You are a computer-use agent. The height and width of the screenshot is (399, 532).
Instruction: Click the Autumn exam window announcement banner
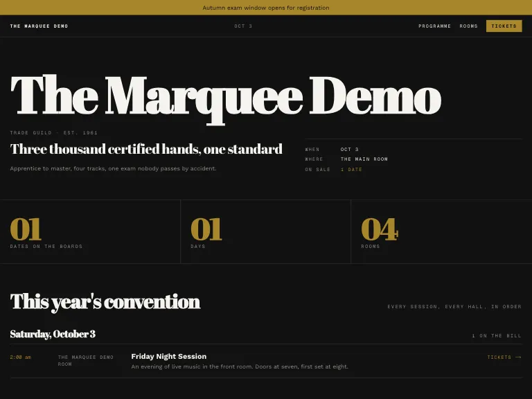point(266,8)
